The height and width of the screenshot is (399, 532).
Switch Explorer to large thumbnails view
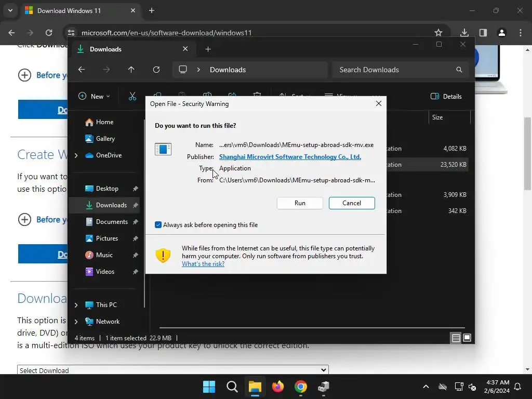467,338
